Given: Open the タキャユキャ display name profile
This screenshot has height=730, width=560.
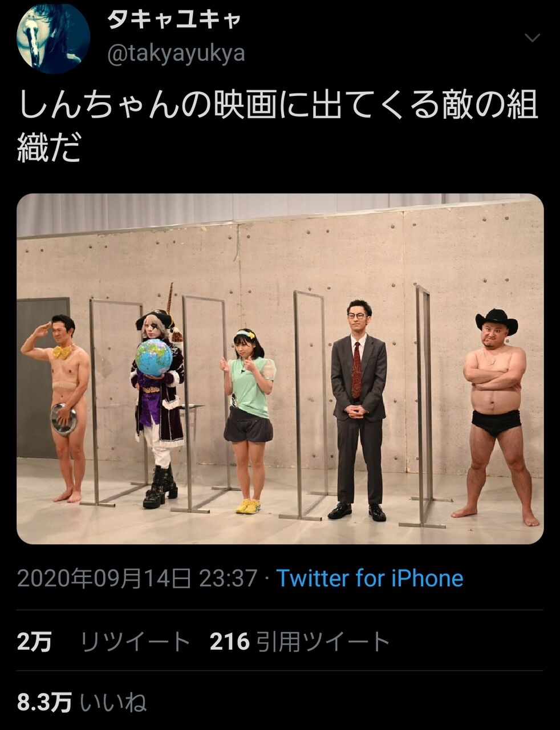Looking at the screenshot, I should 174,20.
